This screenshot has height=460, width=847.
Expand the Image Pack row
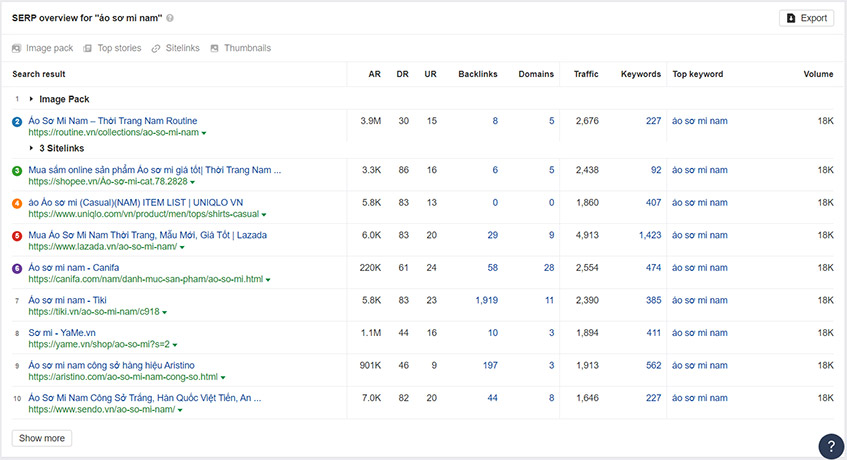[x=31, y=99]
